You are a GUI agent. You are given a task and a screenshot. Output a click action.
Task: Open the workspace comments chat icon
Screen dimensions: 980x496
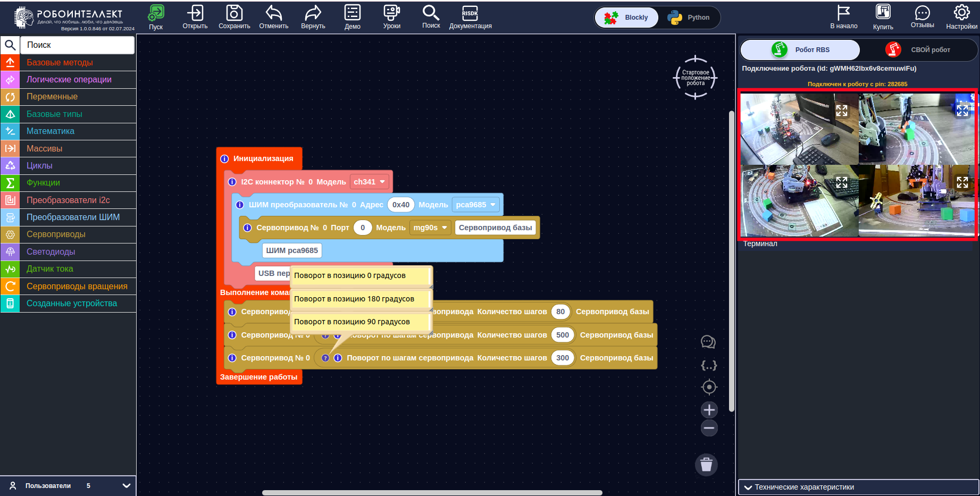[708, 342]
